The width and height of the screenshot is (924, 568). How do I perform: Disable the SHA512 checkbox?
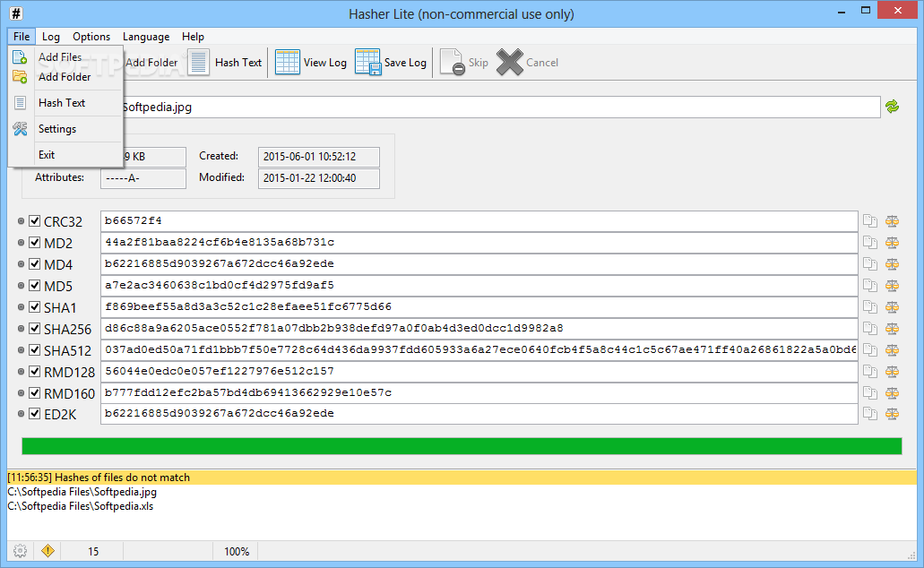click(x=35, y=350)
